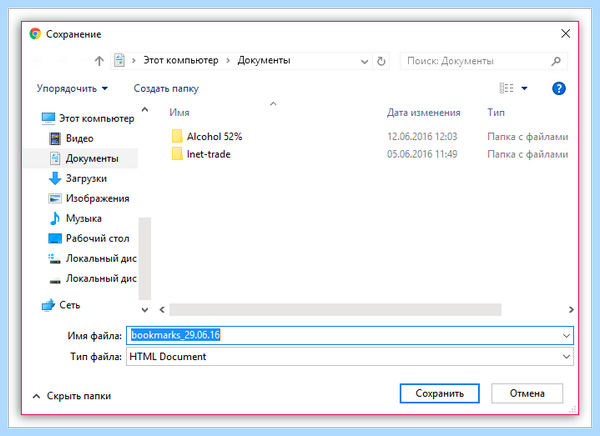Expand breadcrumb arrow before Этот компьютер
Viewport: 600px width, 436px height.
pos(134,60)
